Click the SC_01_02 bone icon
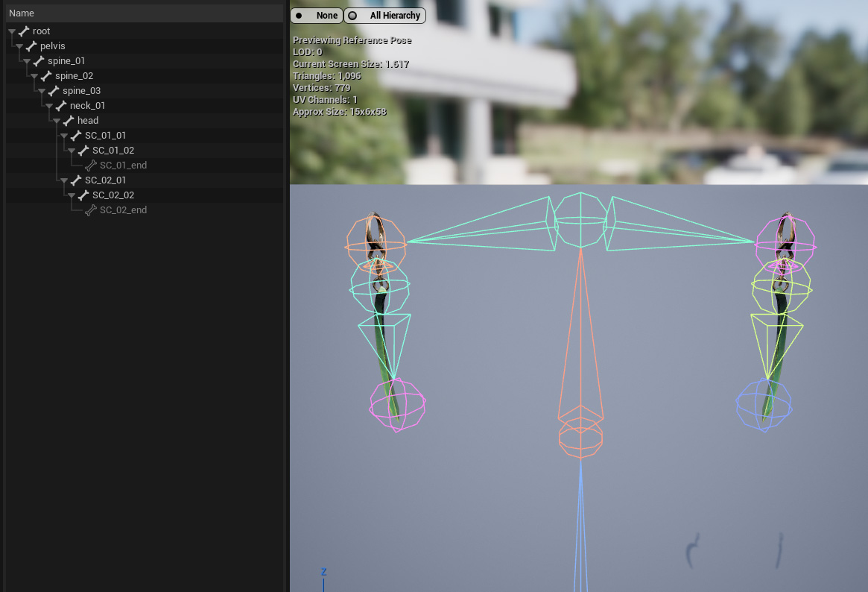This screenshot has width=868, height=592. tap(83, 151)
